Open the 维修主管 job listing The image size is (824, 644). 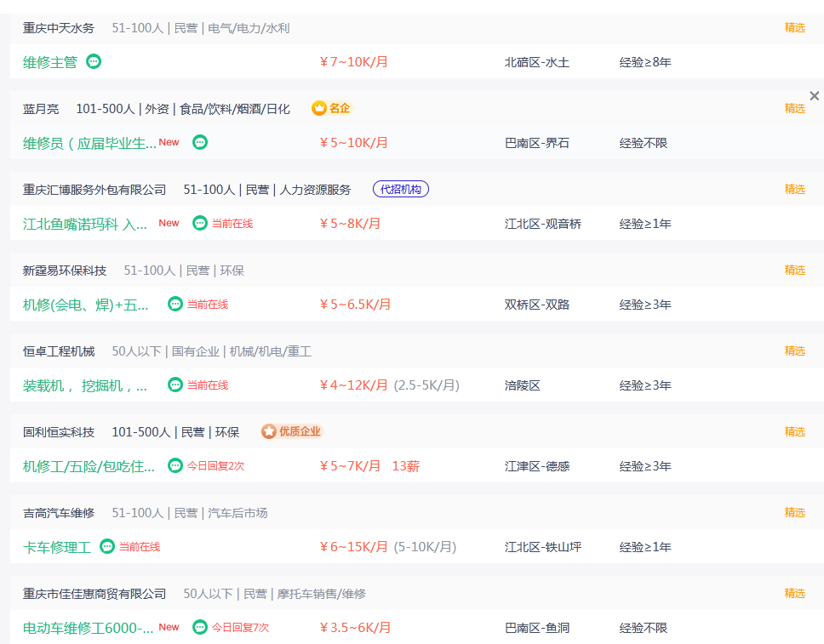click(x=50, y=62)
